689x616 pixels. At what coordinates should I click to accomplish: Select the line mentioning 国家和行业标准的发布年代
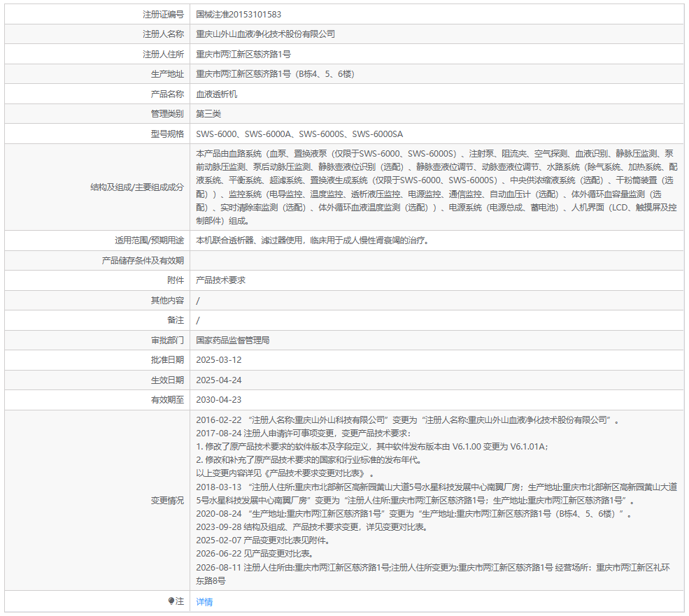pyautogui.click(x=309, y=460)
